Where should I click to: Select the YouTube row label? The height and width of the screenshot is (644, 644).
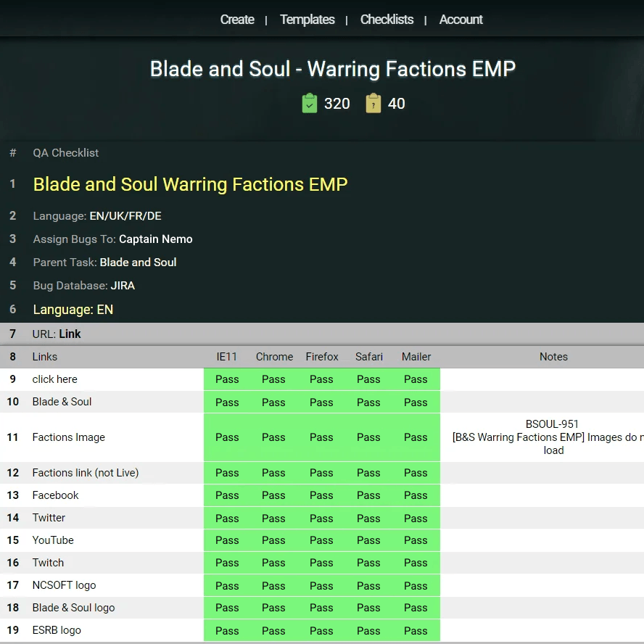pos(53,540)
